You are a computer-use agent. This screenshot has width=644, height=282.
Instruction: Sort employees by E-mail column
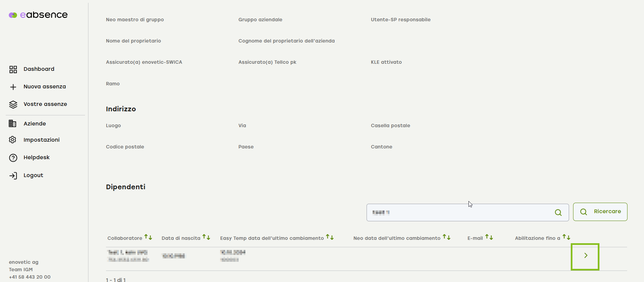[489, 237]
